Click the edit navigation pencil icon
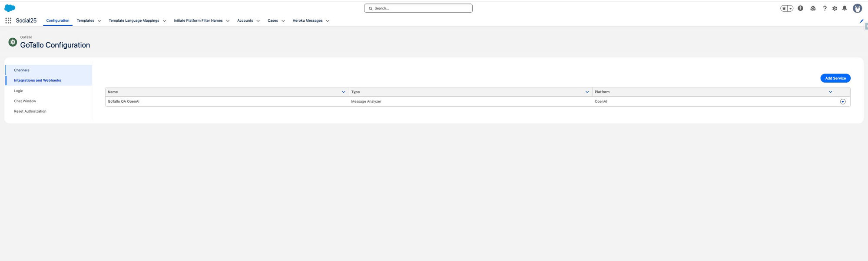868x261 pixels. coord(861,21)
